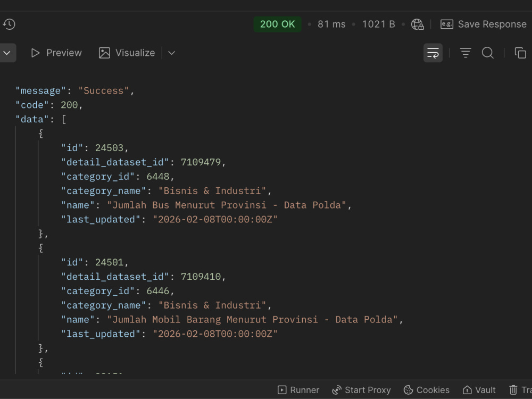Click the "id": 24503 value
Screen dimensions: 532x399
(x=109, y=147)
